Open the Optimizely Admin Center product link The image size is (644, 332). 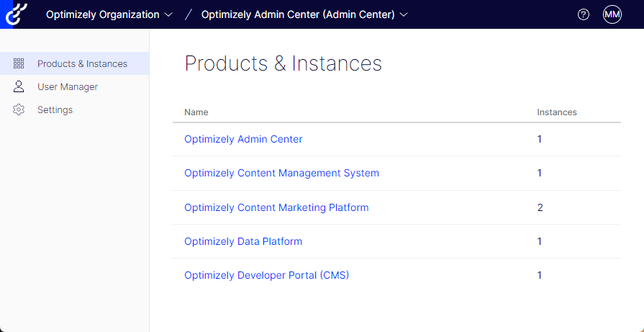click(x=243, y=139)
